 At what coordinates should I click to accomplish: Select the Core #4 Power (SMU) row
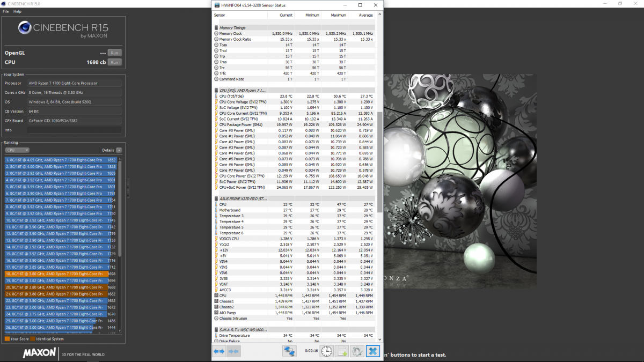pos(294,153)
